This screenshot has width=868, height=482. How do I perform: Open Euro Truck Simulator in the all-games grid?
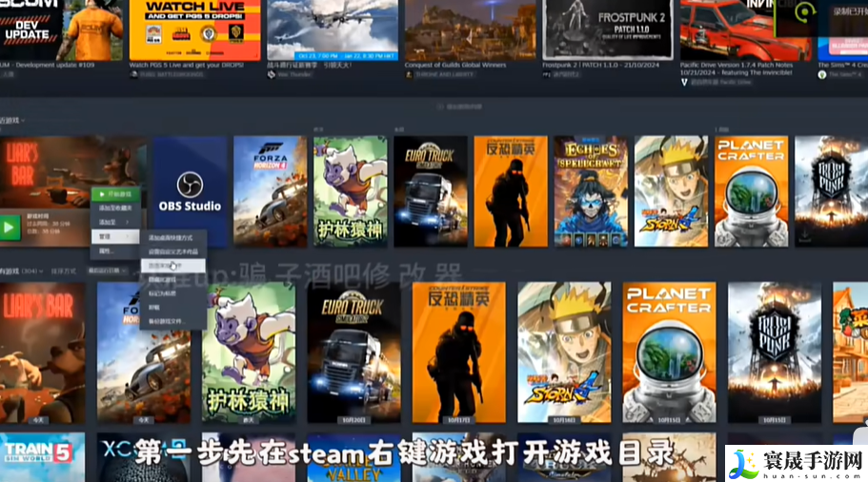click(353, 352)
